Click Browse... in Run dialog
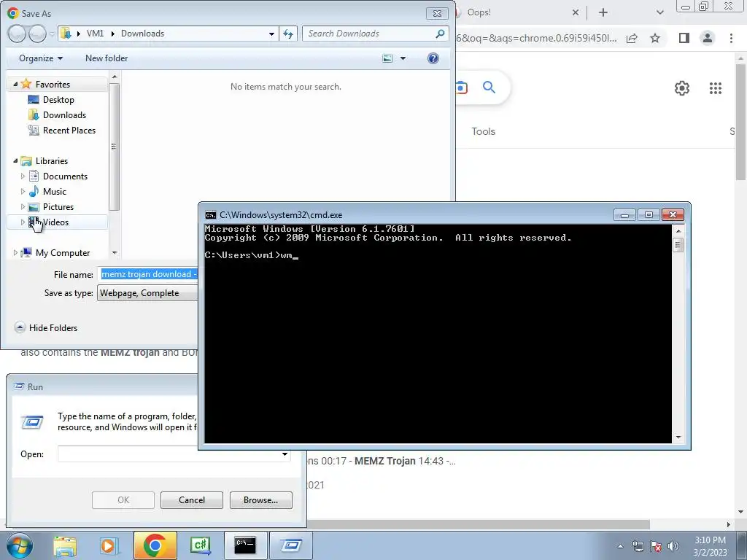This screenshot has height=560, width=747. click(x=260, y=500)
